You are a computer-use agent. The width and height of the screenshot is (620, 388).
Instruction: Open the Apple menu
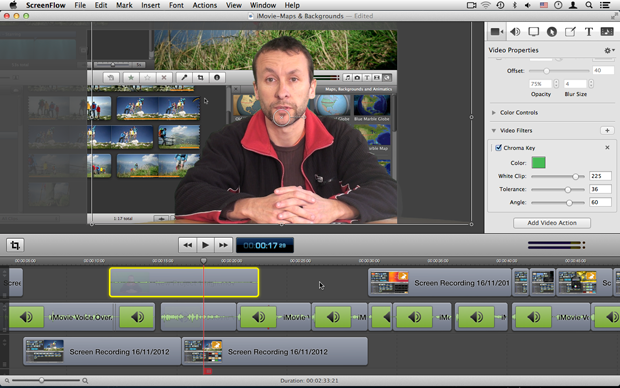point(13,5)
